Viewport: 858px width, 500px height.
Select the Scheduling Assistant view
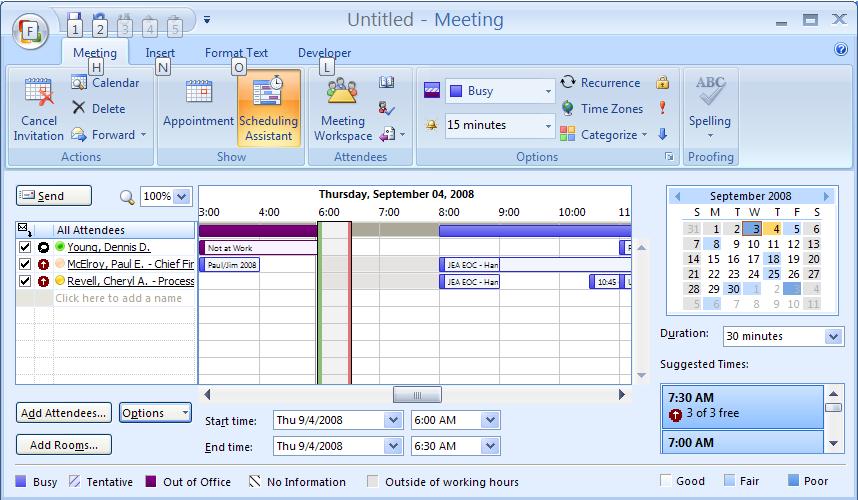[269, 108]
